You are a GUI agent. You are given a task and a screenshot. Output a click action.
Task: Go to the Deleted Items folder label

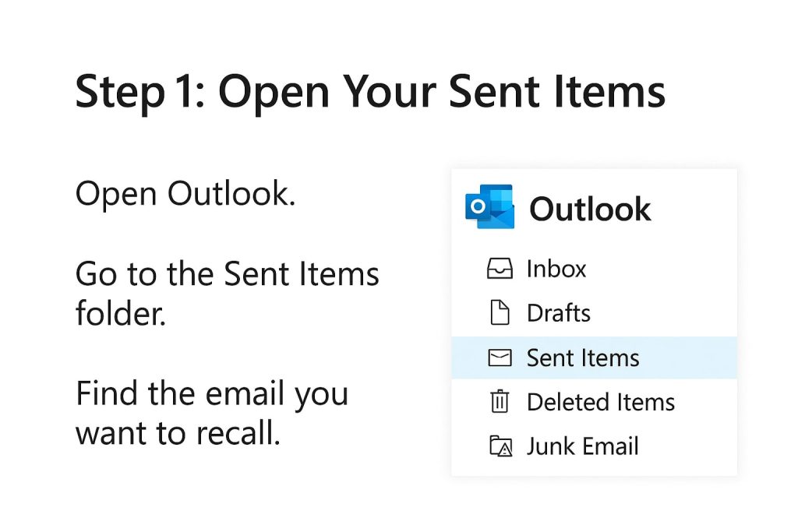[601, 402]
